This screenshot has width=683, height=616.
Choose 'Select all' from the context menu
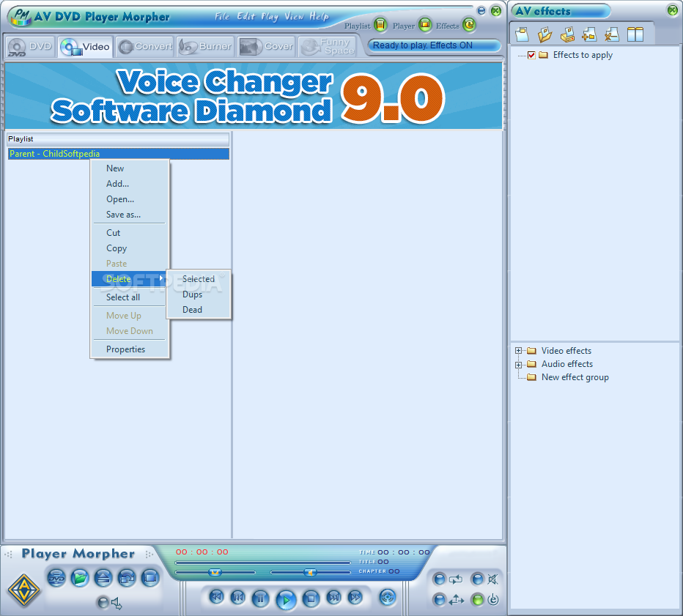(x=130, y=297)
